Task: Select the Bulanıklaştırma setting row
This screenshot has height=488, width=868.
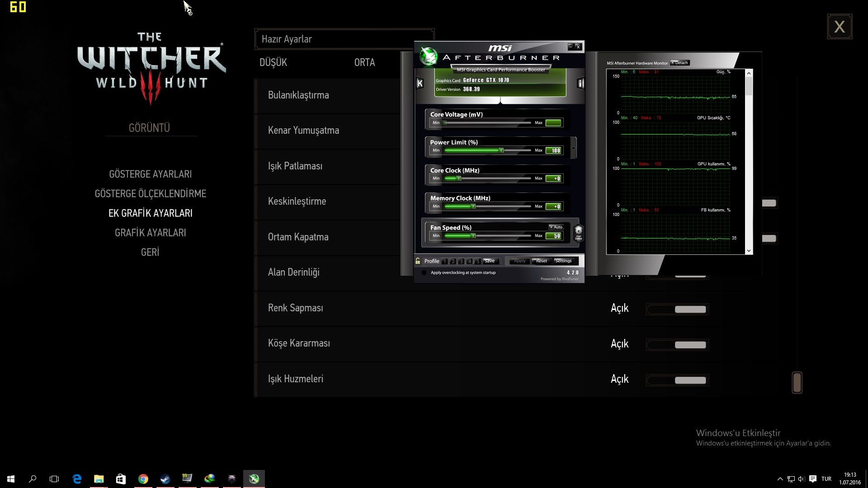Action: click(x=327, y=95)
